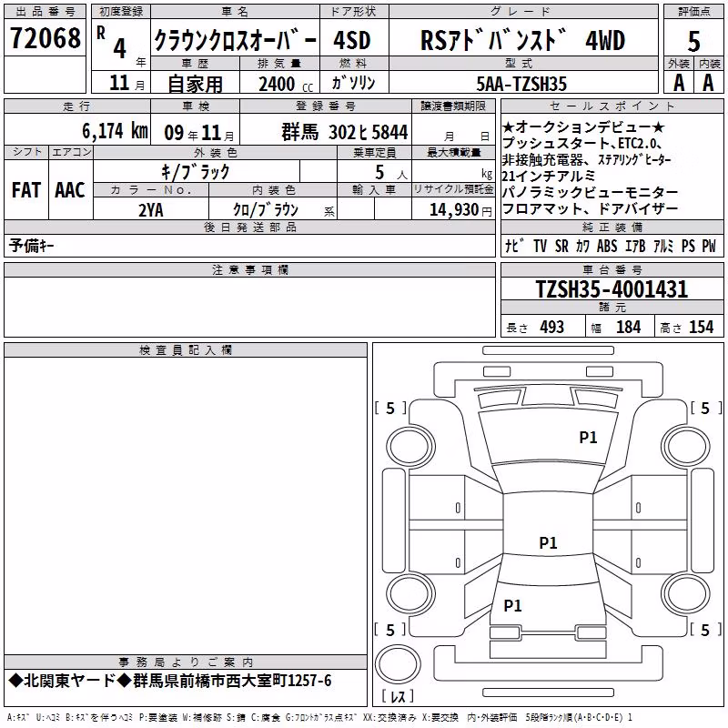
Task: Click recycle deposit 14,930円
Action: 460,210
